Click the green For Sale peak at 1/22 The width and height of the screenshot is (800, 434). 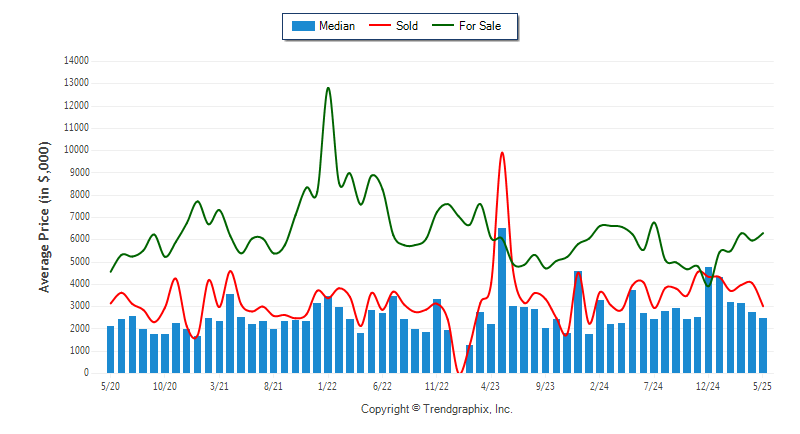pos(328,88)
